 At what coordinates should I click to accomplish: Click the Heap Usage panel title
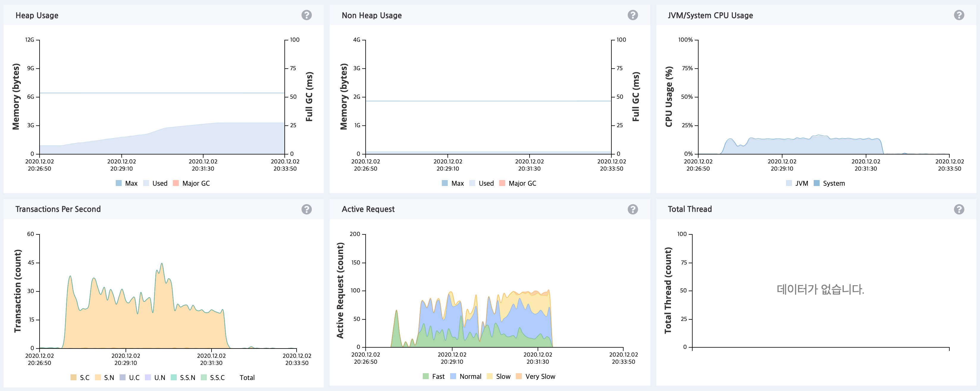click(37, 15)
